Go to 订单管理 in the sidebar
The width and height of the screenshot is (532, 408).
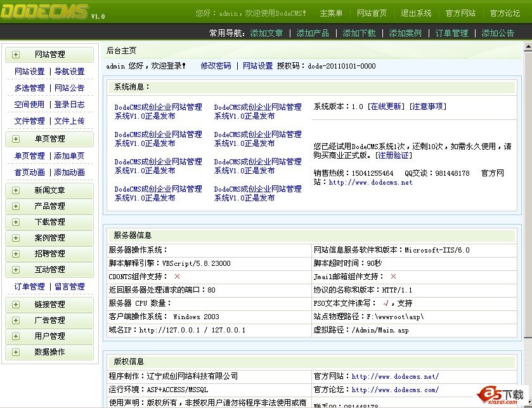pos(29,287)
